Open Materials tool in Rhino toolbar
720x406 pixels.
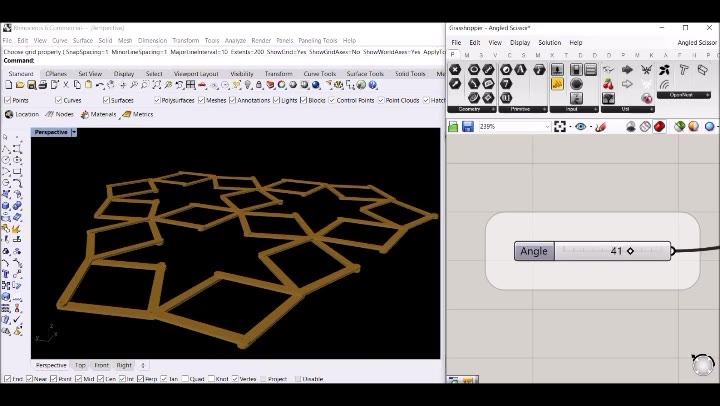coord(98,114)
